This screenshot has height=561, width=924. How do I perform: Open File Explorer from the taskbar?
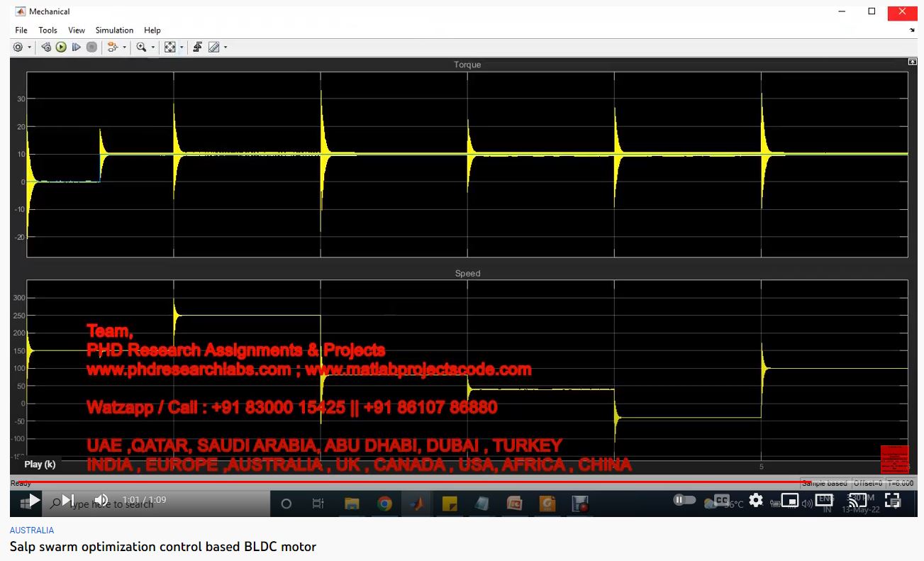[352, 504]
